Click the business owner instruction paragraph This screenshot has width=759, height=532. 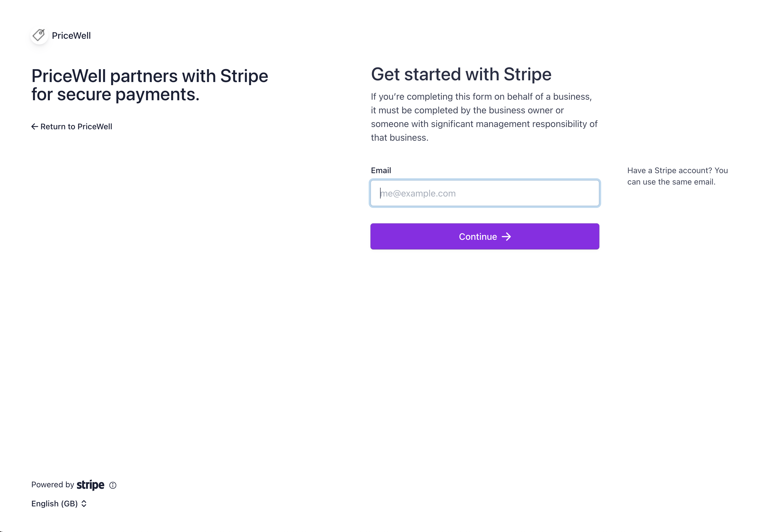[484, 117]
